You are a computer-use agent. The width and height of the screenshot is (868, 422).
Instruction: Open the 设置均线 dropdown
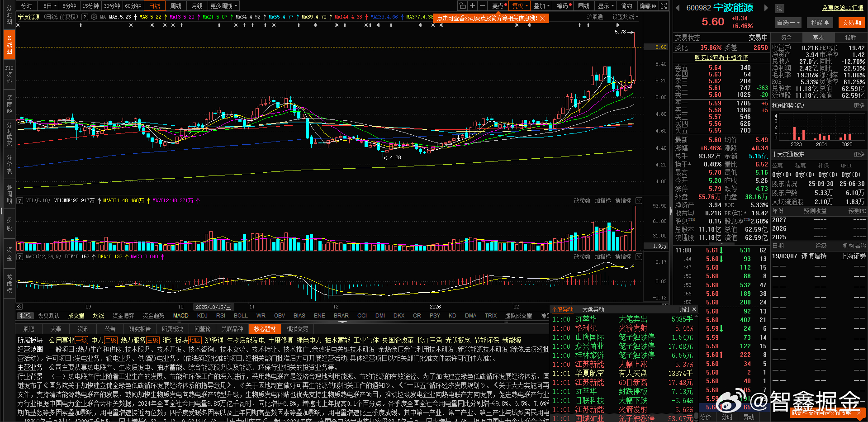(x=625, y=17)
